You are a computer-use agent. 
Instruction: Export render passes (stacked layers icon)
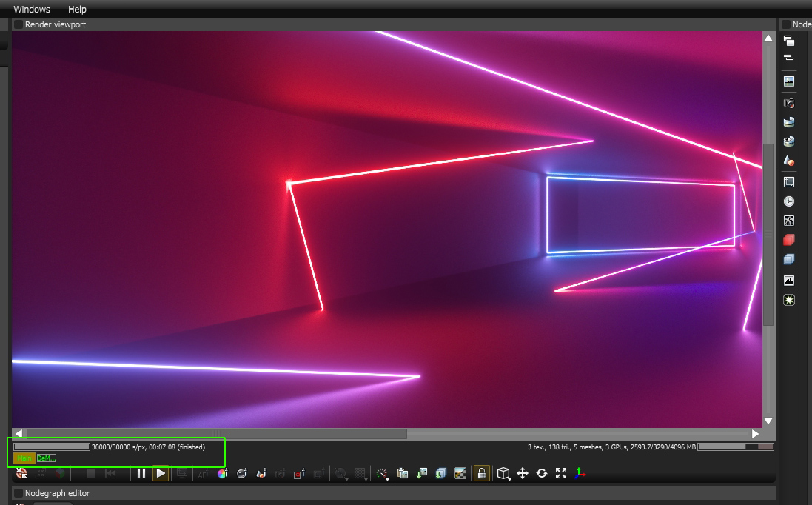[440, 473]
